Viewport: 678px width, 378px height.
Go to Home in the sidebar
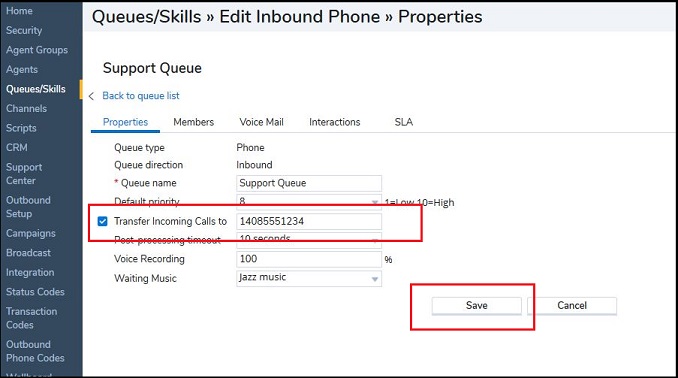pos(19,11)
